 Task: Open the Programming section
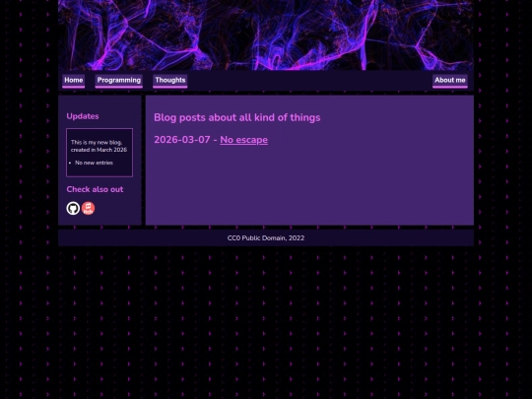(119, 81)
